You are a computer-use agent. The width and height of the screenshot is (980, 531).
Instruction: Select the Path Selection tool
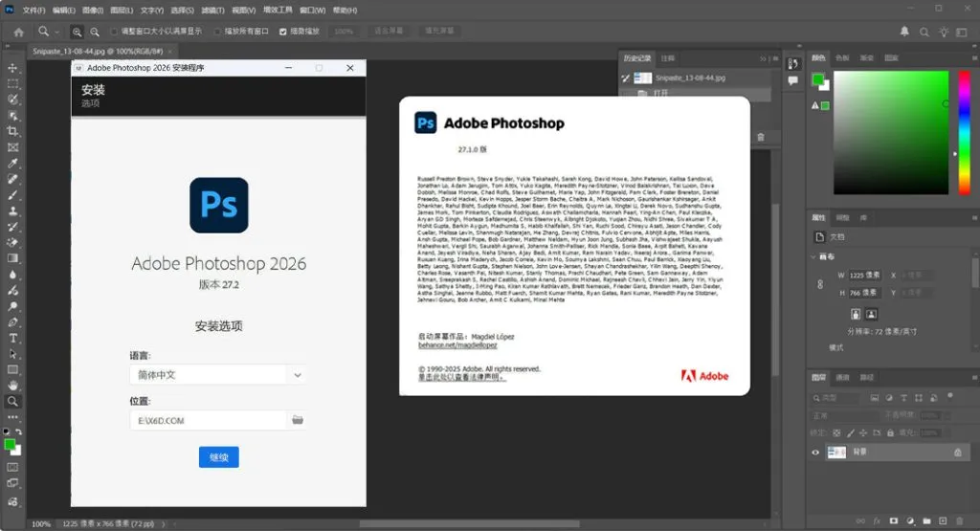(12, 354)
